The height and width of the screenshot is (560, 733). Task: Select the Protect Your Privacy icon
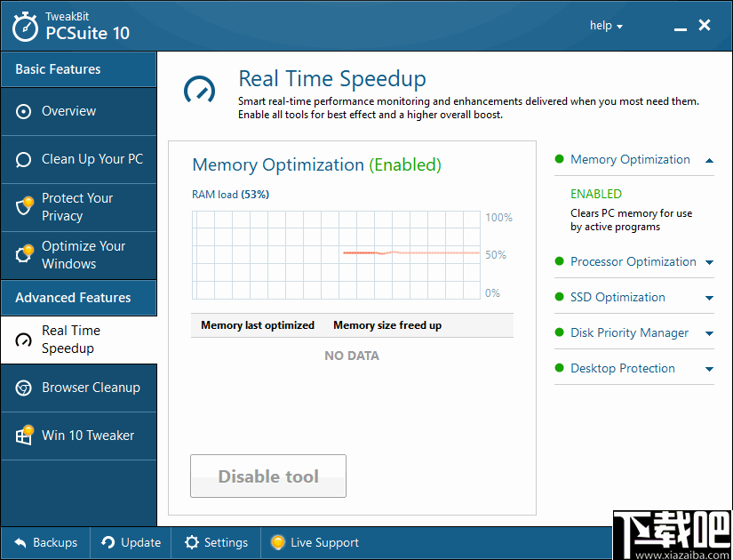[24, 206]
